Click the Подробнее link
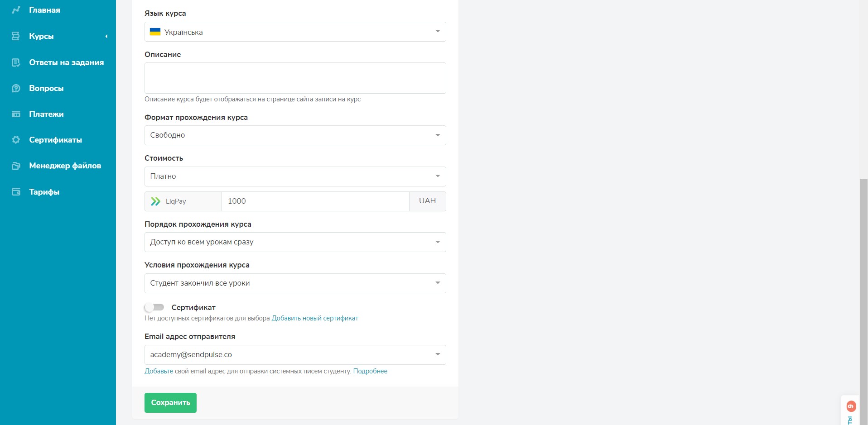This screenshot has width=868, height=425. click(x=370, y=371)
